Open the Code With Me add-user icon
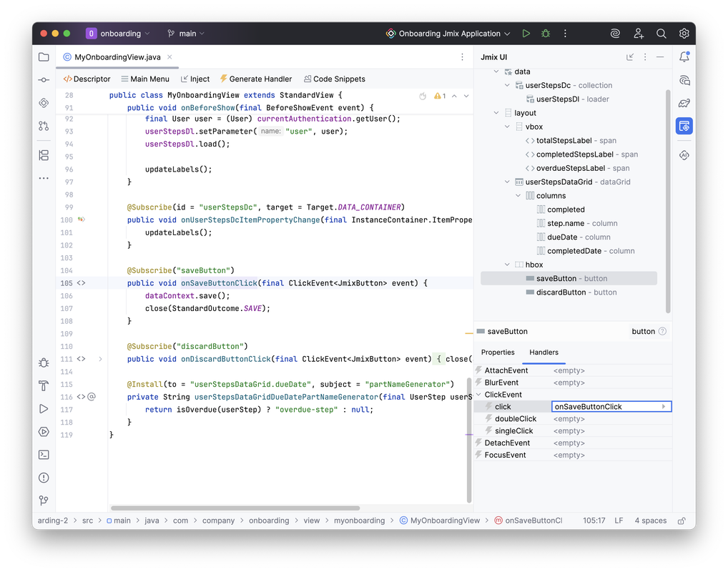This screenshot has width=728, height=572. 639,34
